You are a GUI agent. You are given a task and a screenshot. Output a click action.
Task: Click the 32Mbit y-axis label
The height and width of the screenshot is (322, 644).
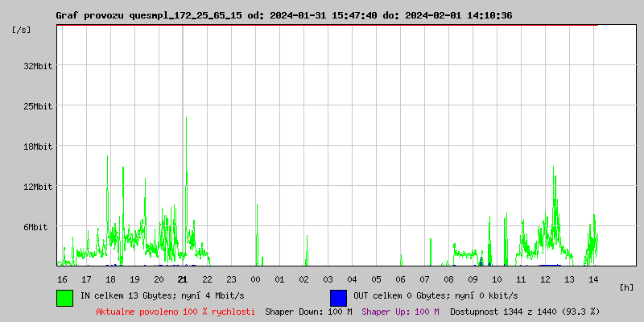38,66
